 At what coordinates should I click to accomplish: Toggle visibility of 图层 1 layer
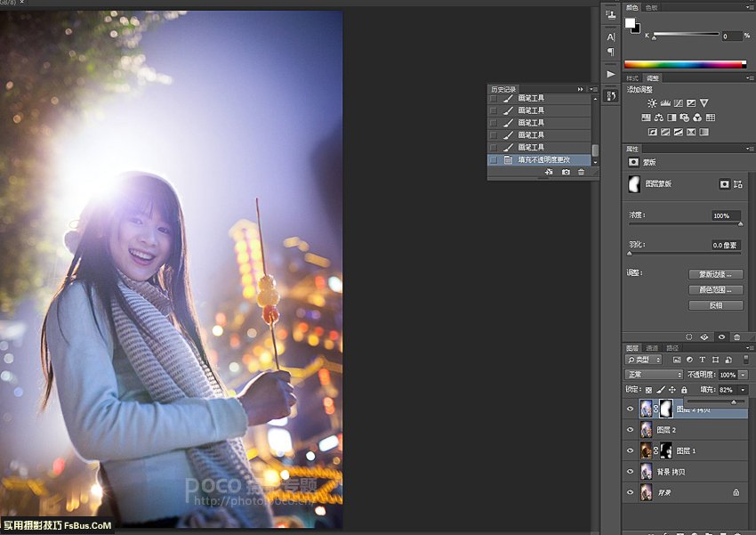point(630,451)
